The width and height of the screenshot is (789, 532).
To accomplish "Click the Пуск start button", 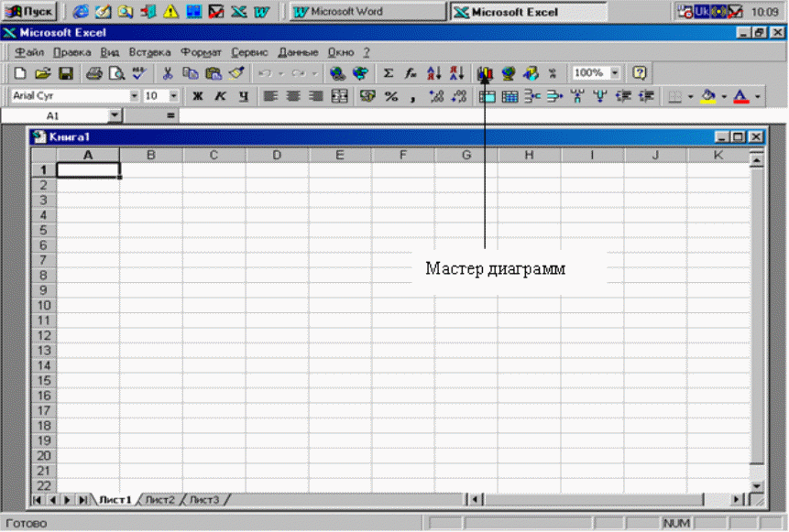I will (x=28, y=11).
